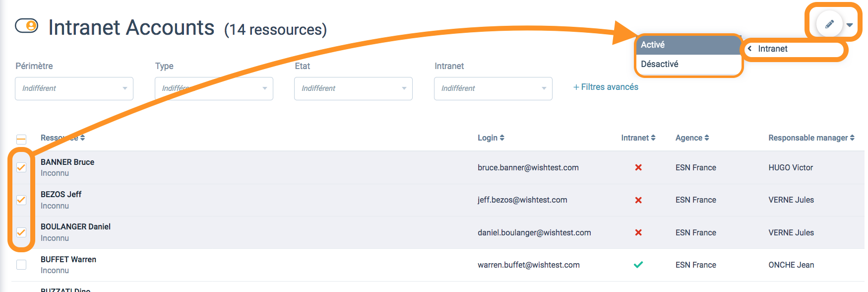
Task: Open the Intranet filter dropdown
Action: click(x=493, y=88)
